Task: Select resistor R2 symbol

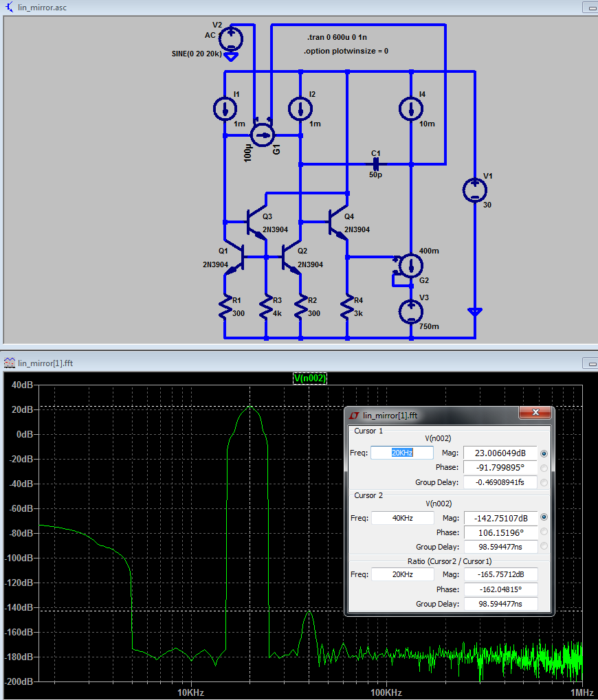Action: tap(300, 307)
